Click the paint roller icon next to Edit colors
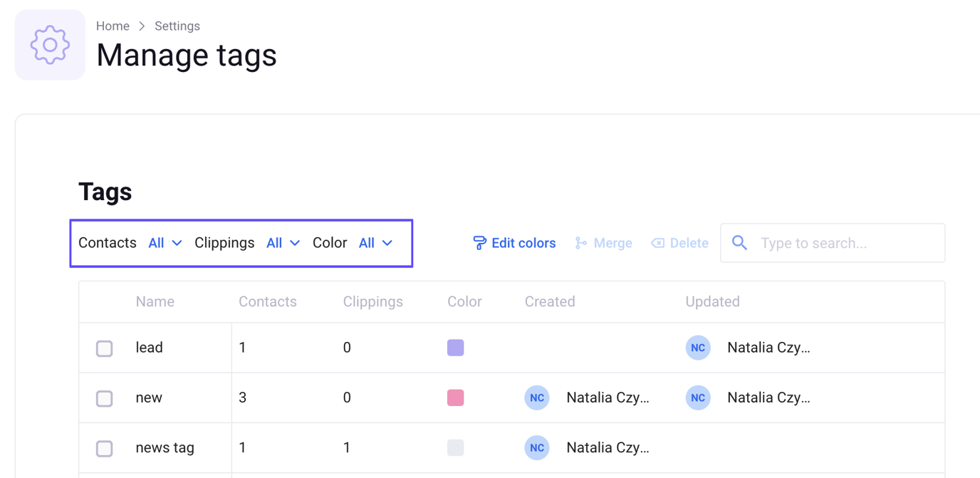 480,243
